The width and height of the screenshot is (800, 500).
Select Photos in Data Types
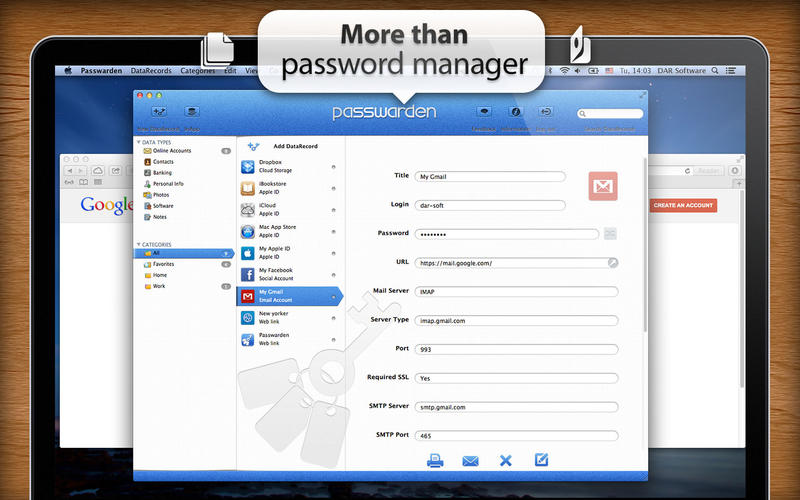click(x=184, y=195)
